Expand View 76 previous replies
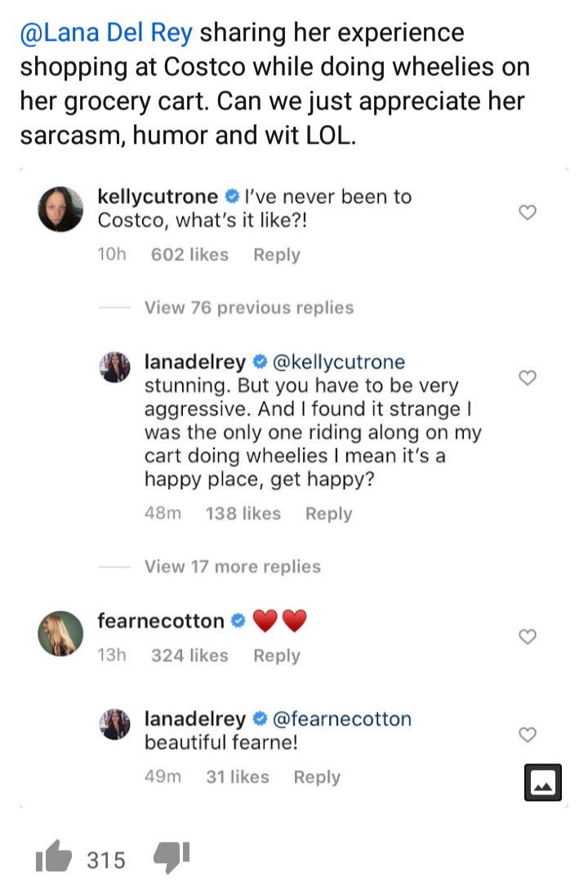 point(248,308)
